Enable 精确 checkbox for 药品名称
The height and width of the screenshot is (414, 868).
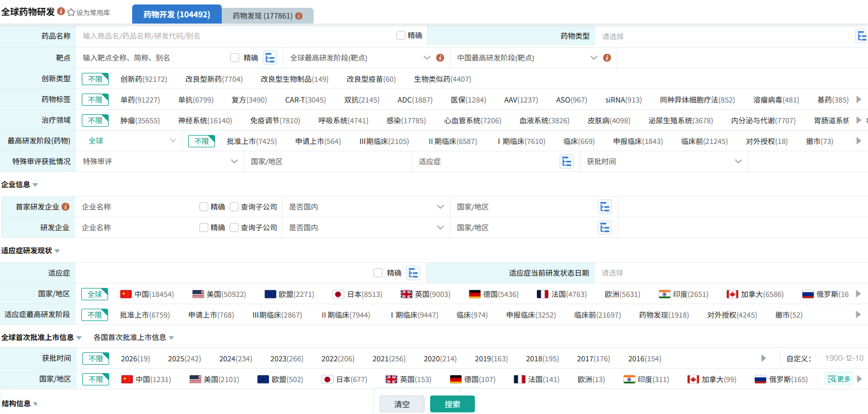click(x=401, y=35)
